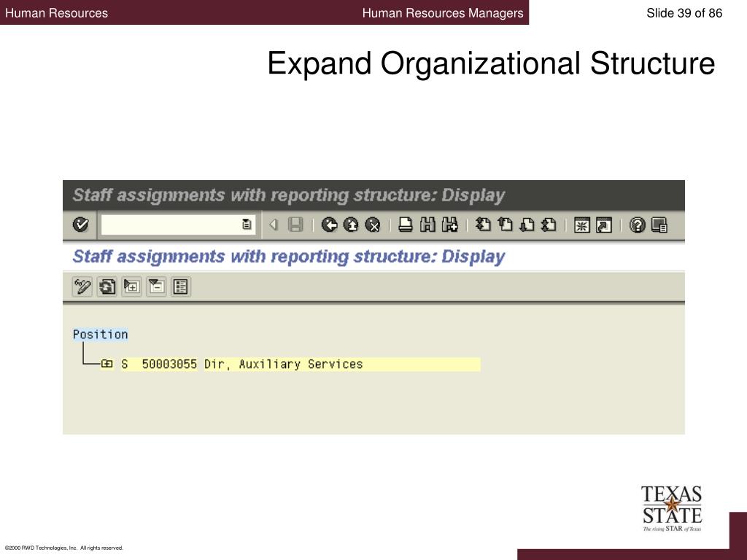Screen dimensions: 747x560
Task: Collapse the command field arrow
Action: [274, 225]
